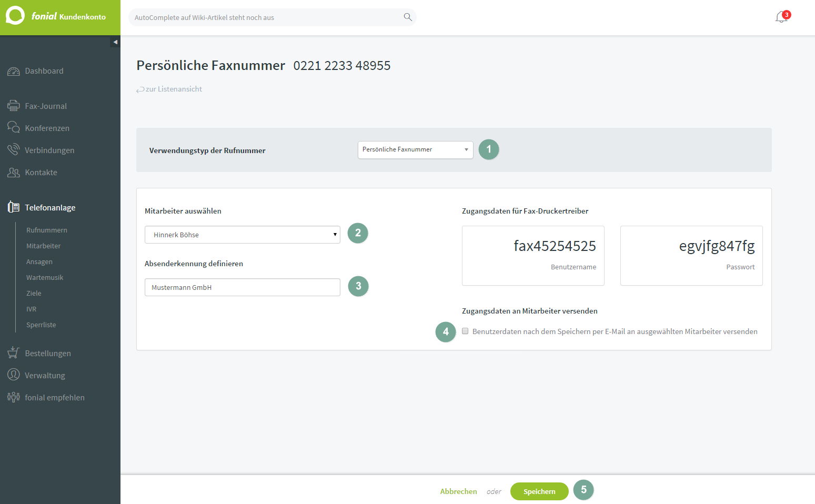Click the Fax-Journal printer icon
The width and height of the screenshot is (815, 504).
(14, 106)
